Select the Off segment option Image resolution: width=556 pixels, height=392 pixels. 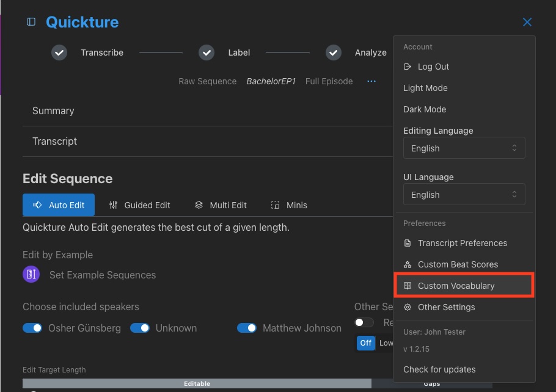coord(365,343)
